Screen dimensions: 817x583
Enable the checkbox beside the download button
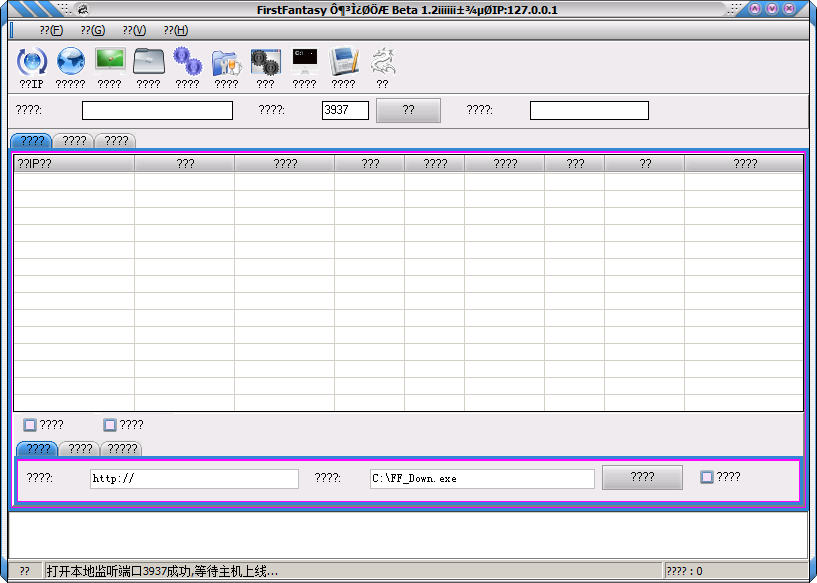707,477
